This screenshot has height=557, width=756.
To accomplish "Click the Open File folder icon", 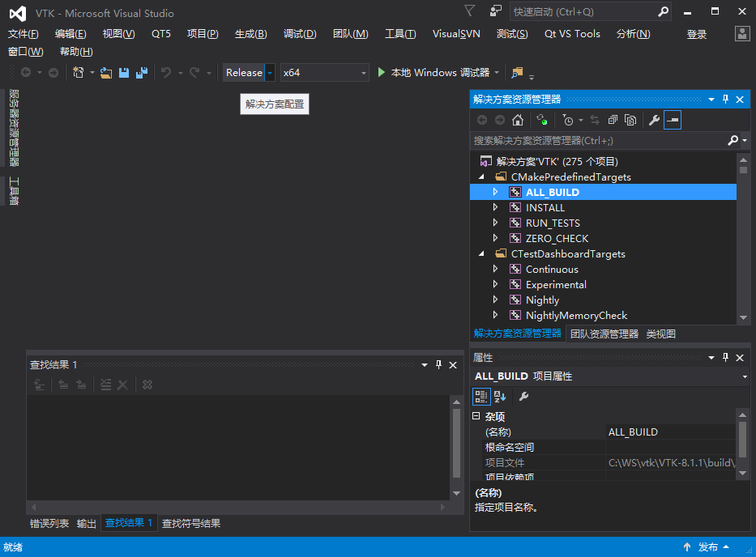I will 106,73.
